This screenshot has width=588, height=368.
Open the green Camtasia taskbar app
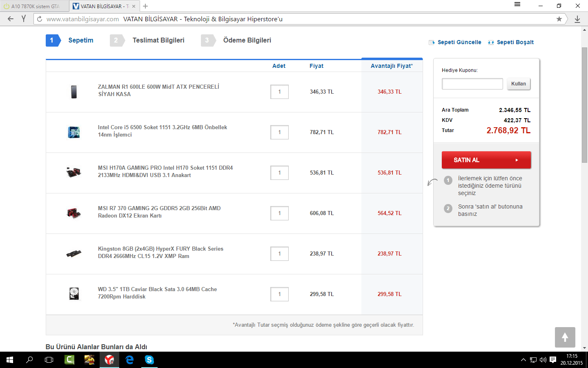click(x=69, y=360)
